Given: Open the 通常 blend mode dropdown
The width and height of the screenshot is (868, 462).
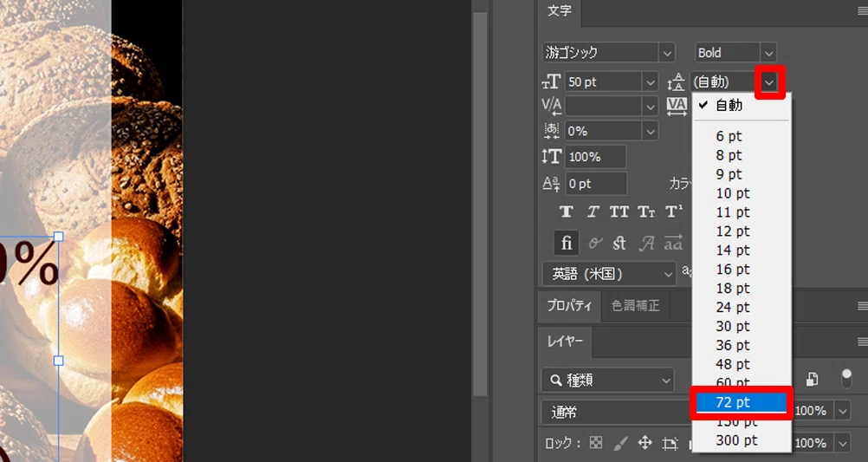Looking at the screenshot, I should 616,412.
